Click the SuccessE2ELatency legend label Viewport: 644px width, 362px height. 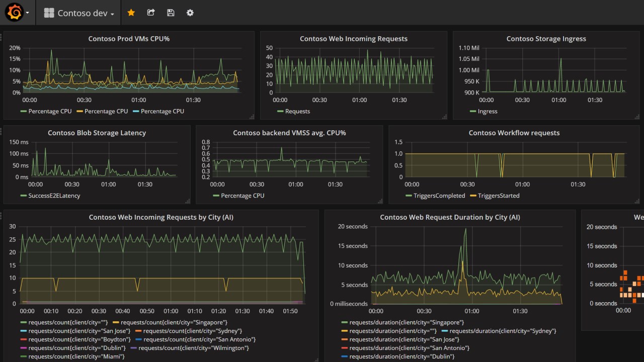coord(54,196)
